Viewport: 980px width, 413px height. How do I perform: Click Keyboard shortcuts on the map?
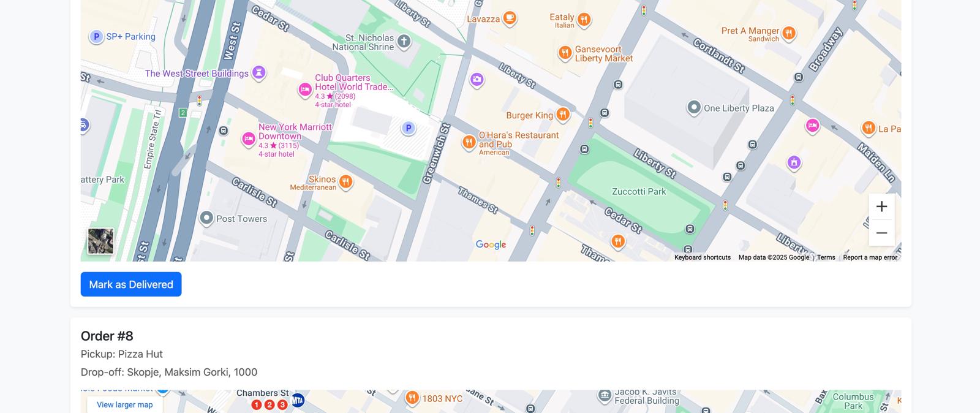click(x=702, y=257)
